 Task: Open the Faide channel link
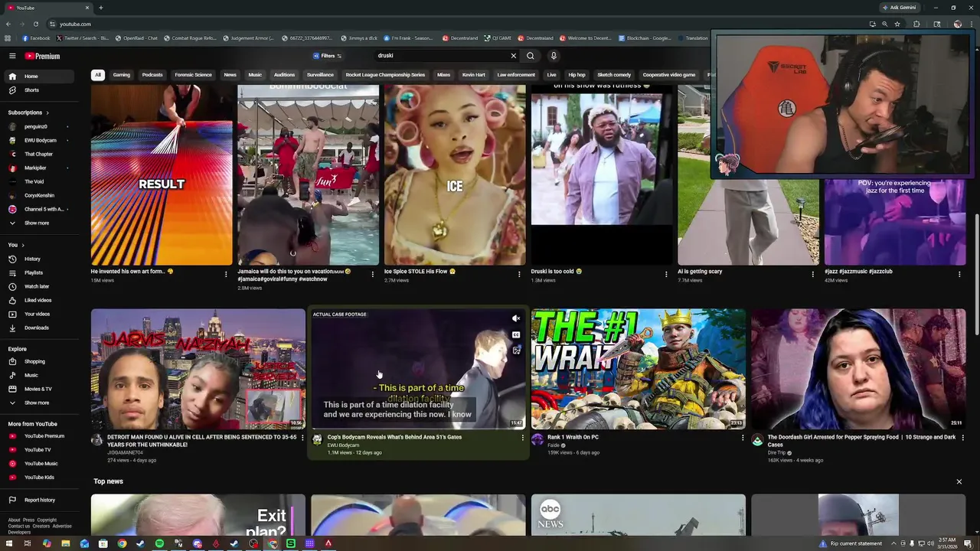[554, 445]
